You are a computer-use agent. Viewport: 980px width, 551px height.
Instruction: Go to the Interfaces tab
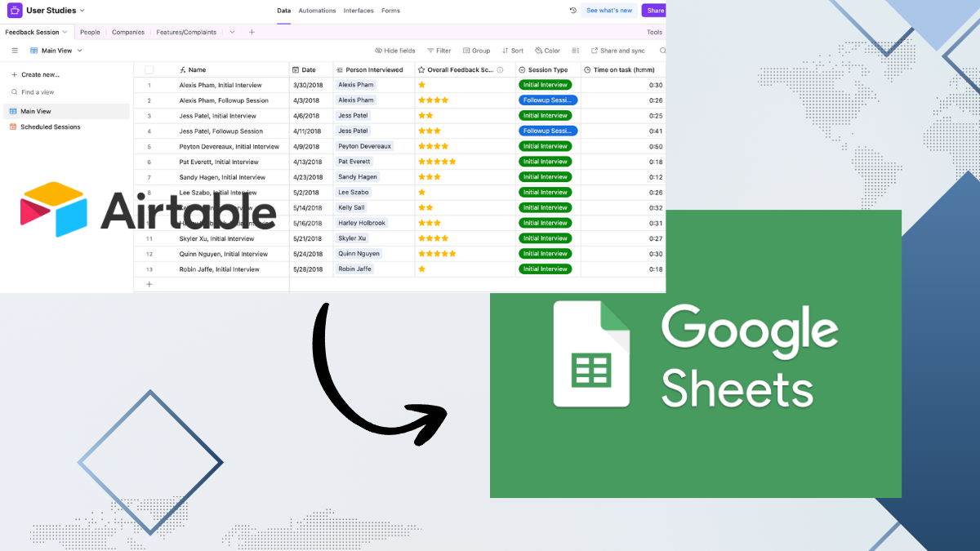coord(359,11)
